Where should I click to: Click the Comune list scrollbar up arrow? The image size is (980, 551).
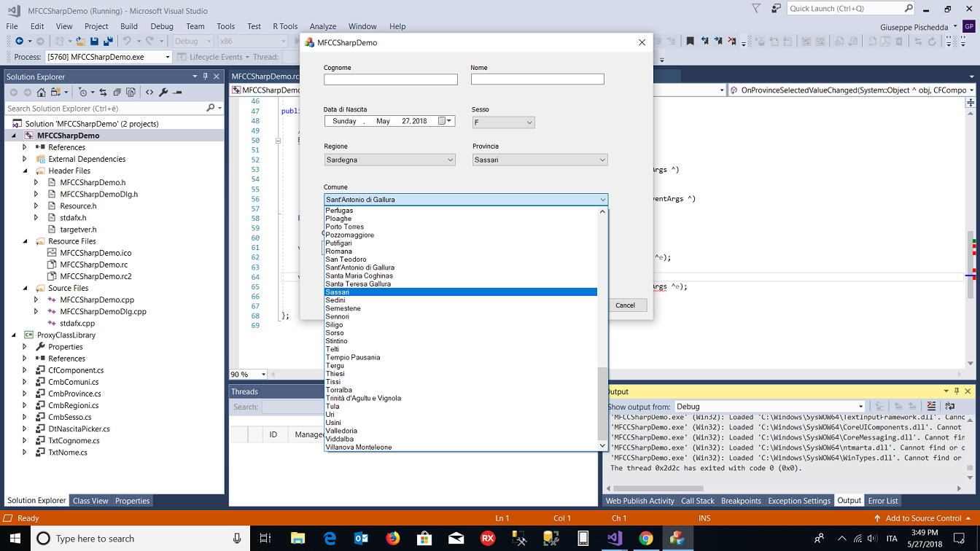tap(602, 211)
